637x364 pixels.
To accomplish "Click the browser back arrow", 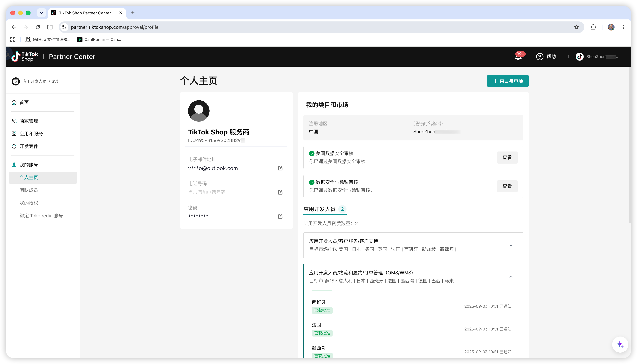I will click(14, 27).
